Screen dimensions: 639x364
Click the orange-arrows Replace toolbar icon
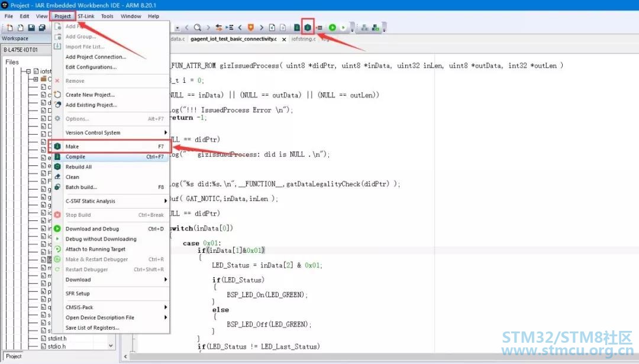point(219,28)
